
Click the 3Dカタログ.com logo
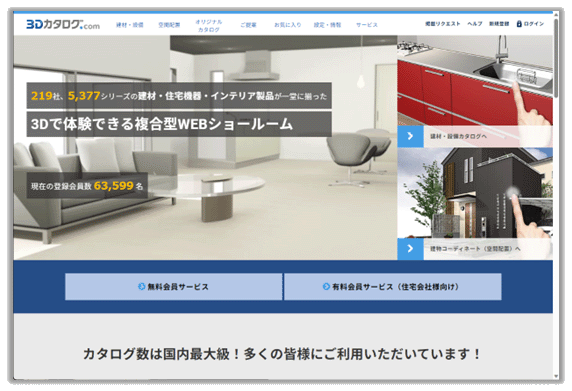[x=63, y=24]
